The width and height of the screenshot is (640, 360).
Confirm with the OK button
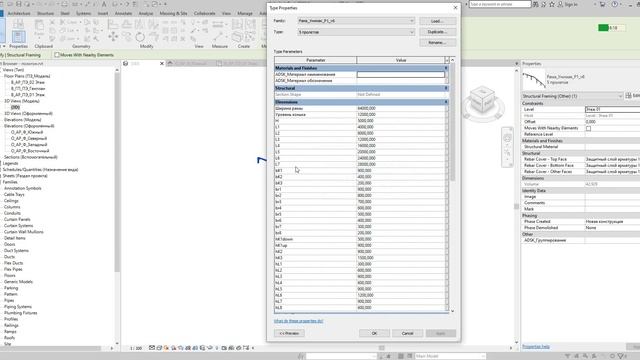[374, 333]
